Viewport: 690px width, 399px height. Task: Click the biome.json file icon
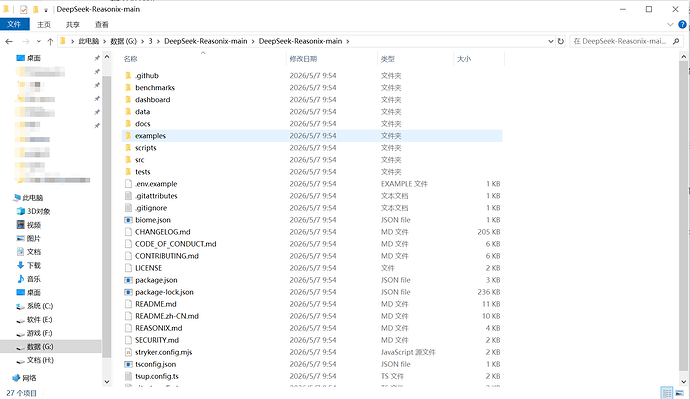tap(128, 220)
